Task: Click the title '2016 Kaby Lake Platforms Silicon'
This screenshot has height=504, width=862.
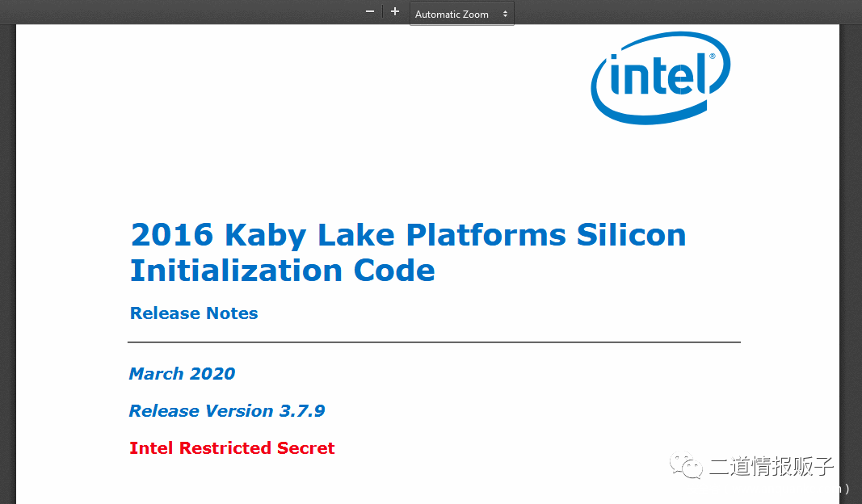Action: click(409, 235)
